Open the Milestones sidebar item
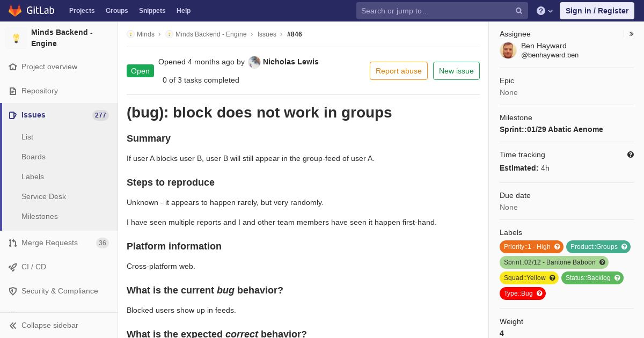Screen dimensions: 644x338 pos(40,217)
